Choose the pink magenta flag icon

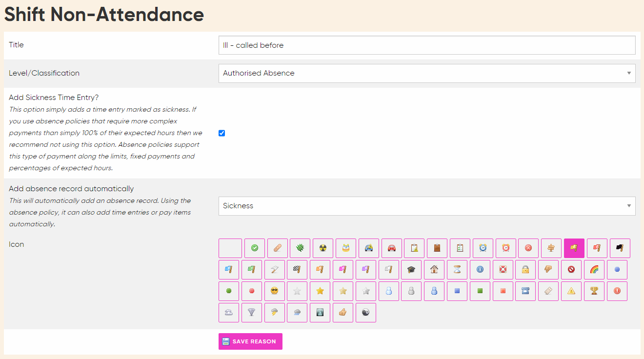tap(343, 270)
